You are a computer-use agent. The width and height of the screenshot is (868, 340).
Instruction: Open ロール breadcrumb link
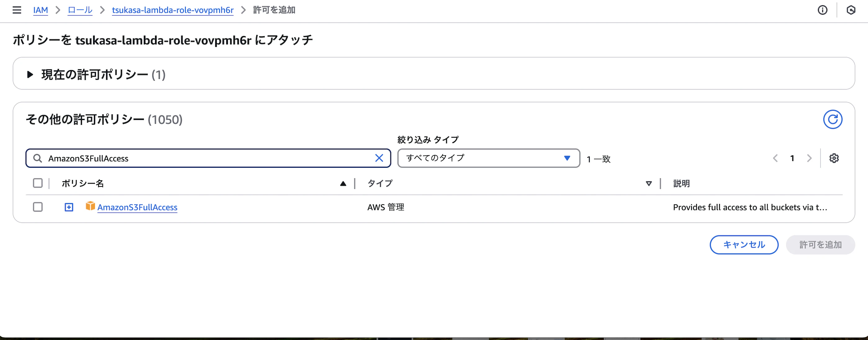coord(79,10)
